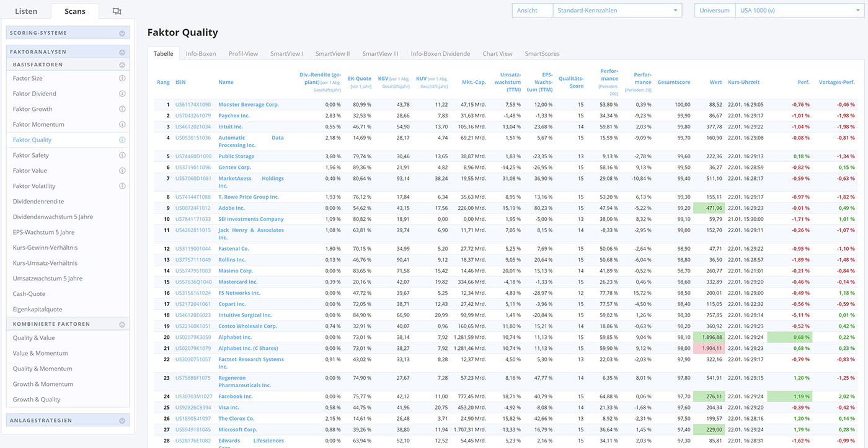Switch to SmartView II tab
Screen dimensions: 868x448
332,54
